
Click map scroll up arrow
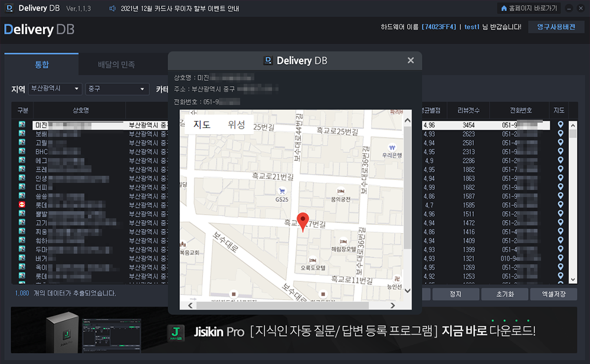pyautogui.click(x=408, y=120)
